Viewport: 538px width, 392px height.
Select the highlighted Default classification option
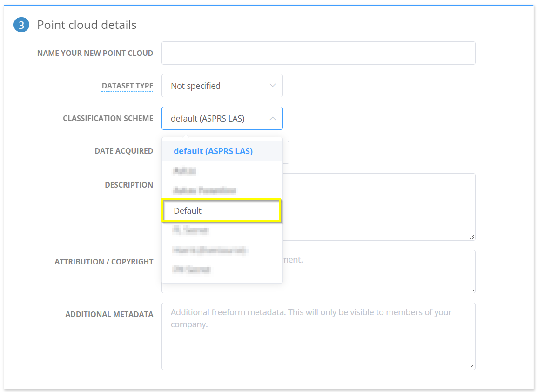click(222, 210)
